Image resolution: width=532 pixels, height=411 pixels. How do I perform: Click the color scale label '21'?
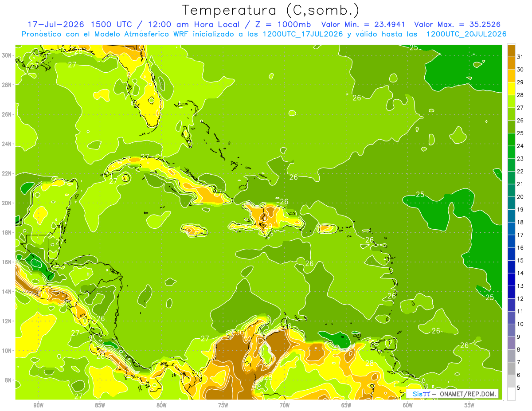click(520, 184)
